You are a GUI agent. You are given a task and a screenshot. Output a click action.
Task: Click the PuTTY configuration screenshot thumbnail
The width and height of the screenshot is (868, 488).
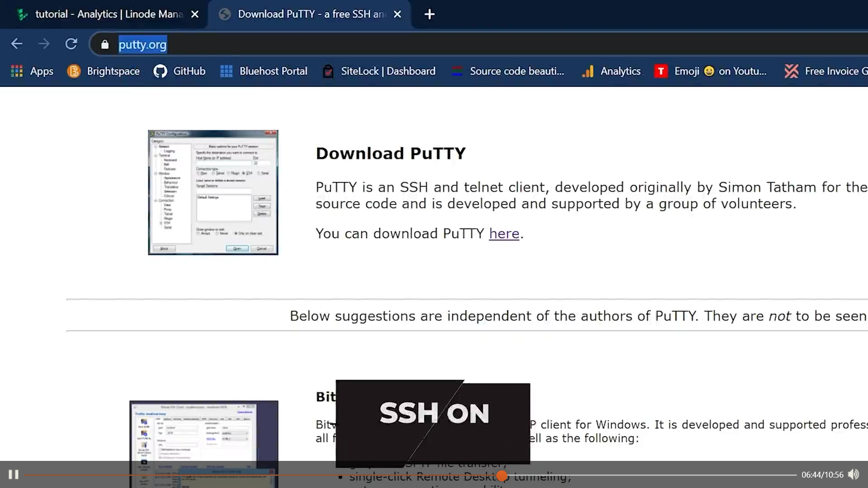click(213, 192)
